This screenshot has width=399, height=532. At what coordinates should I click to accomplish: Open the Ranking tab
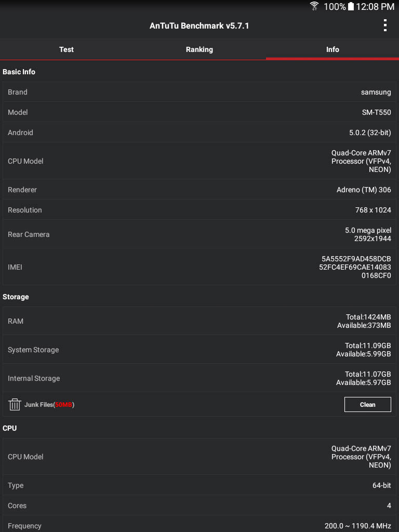(x=199, y=49)
